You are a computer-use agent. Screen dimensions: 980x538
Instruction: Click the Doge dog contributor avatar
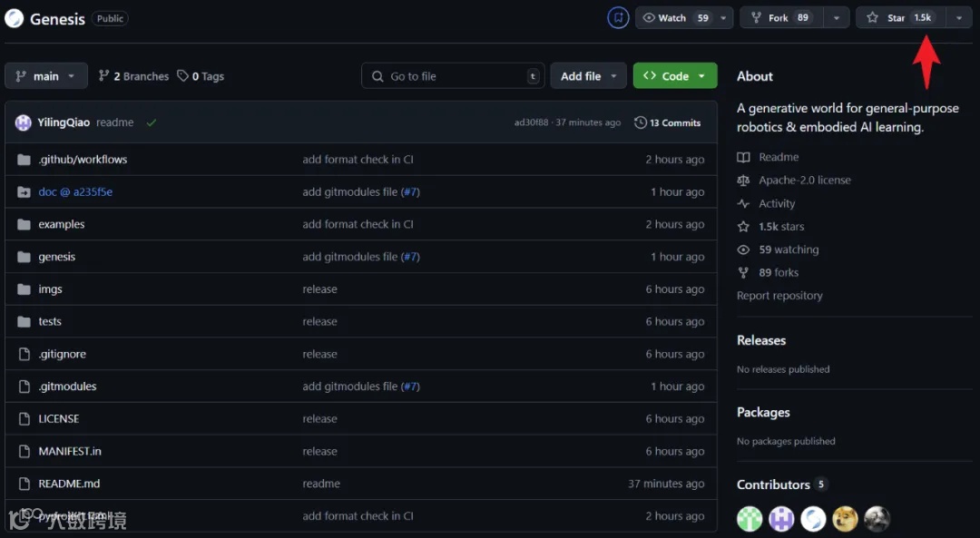845,519
